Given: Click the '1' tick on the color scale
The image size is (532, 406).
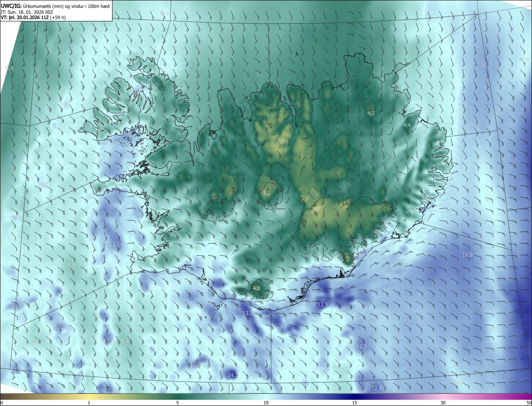Looking at the screenshot, I should coord(89,403).
